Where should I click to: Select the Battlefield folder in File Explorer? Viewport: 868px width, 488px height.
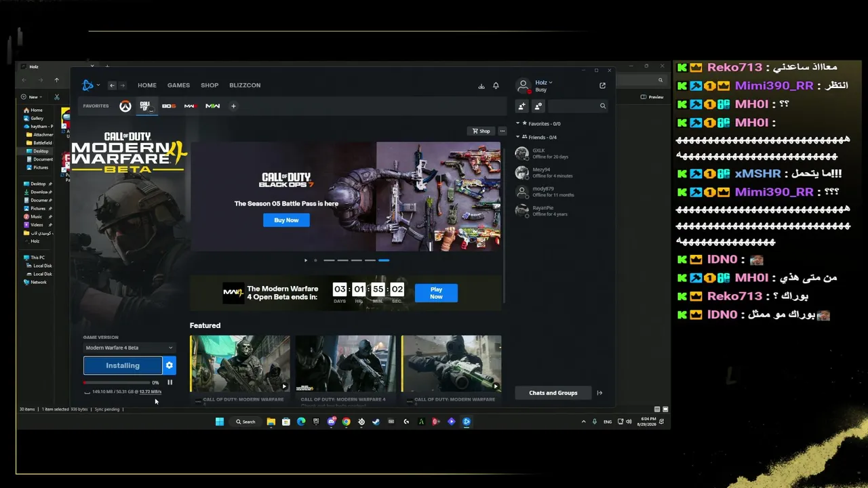[x=39, y=143]
